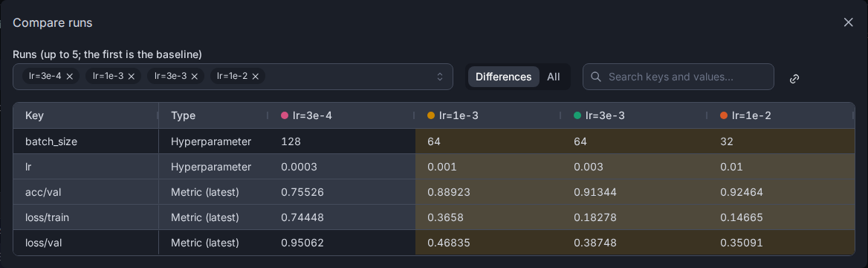
Task: Click the orange lr=1e-3 color dot
Action: 431,116
